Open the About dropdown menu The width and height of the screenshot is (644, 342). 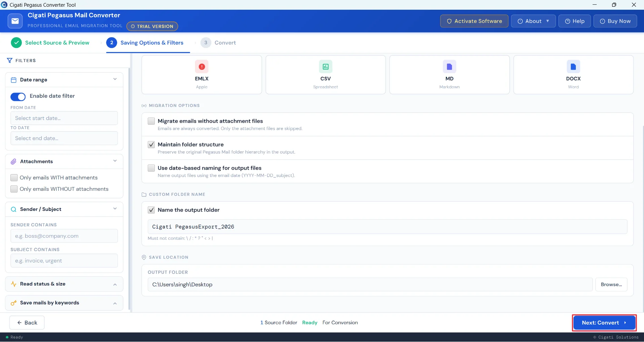click(533, 21)
